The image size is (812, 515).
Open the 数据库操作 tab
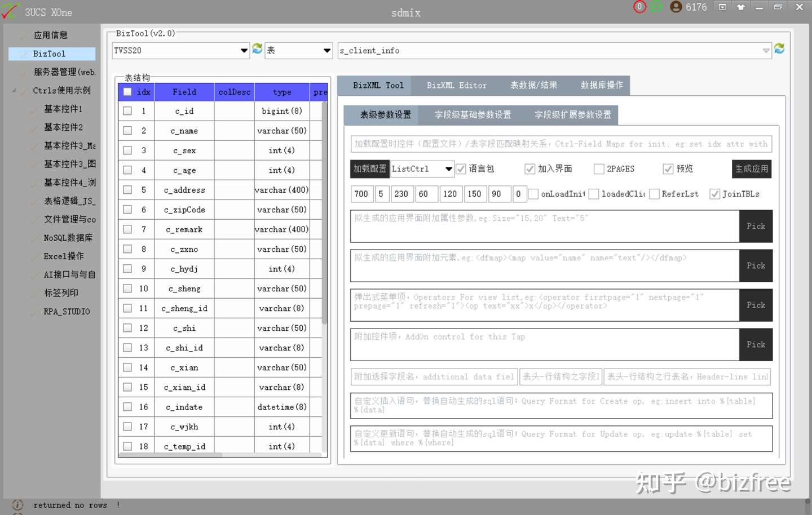coord(602,86)
